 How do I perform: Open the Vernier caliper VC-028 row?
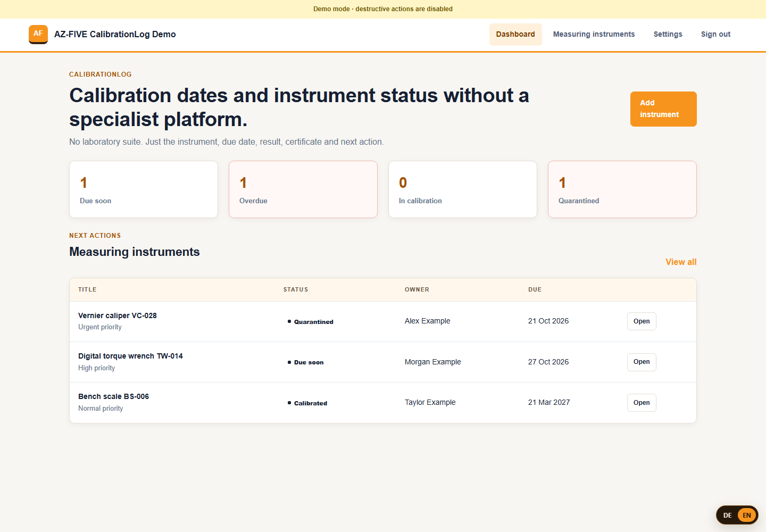[x=642, y=321]
